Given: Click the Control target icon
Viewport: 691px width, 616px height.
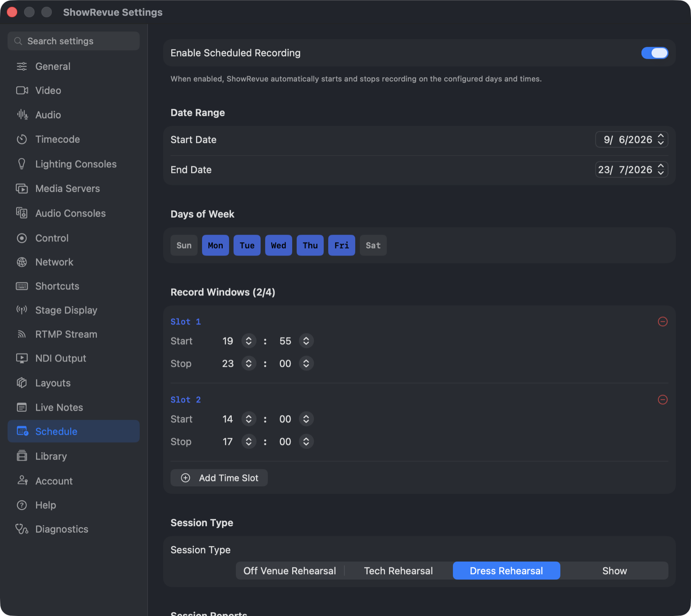Looking at the screenshot, I should (x=22, y=238).
